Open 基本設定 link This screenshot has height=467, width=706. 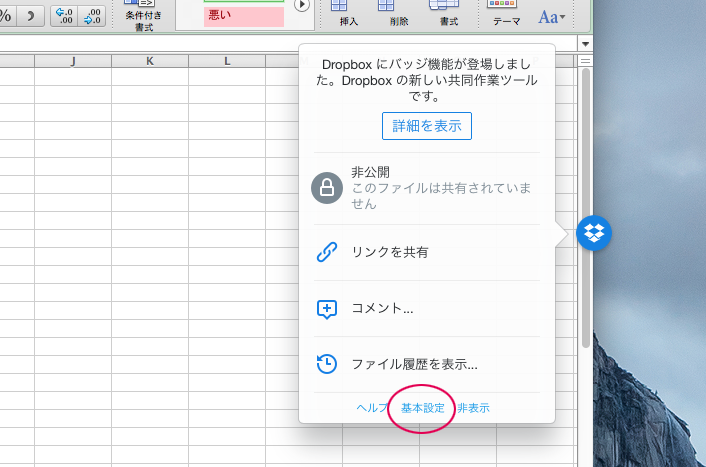point(422,408)
